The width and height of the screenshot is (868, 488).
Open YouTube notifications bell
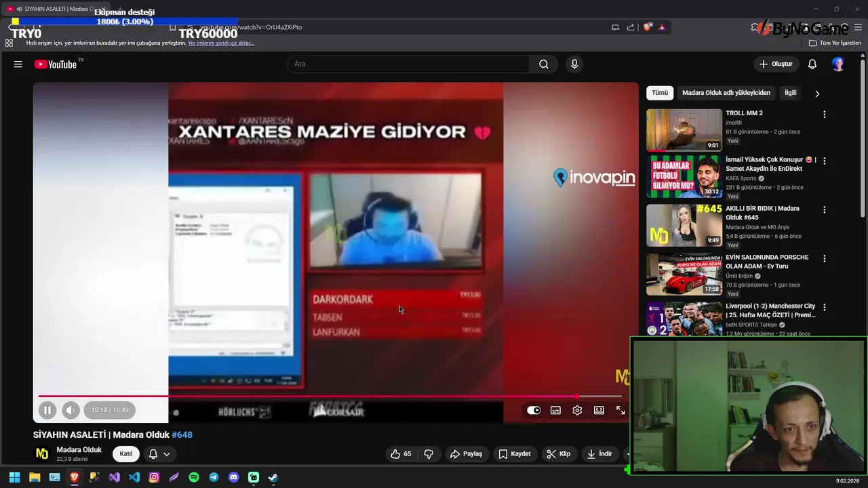[x=812, y=64]
